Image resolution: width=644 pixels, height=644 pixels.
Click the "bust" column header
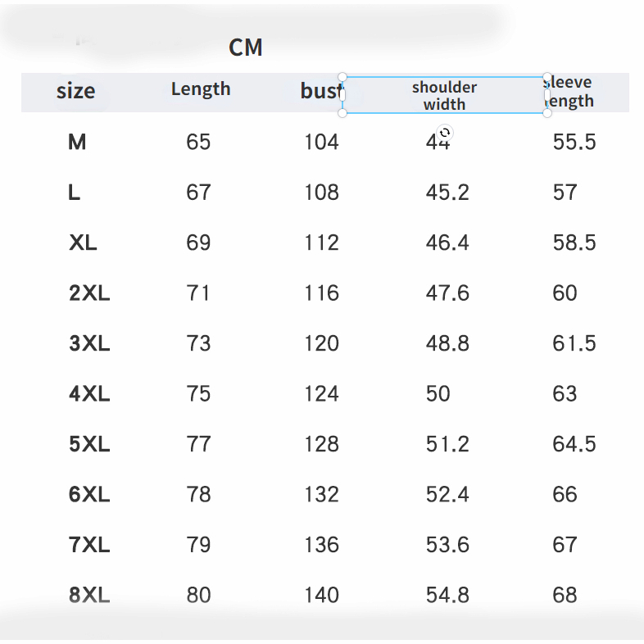pyautogui.click(x=319, y=91)
